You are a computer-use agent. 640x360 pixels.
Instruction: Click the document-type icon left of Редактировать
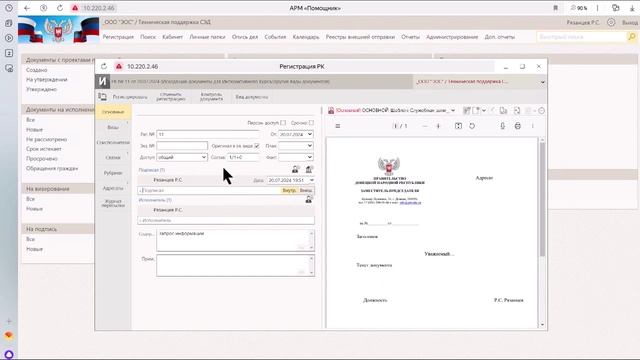[102, 97]
